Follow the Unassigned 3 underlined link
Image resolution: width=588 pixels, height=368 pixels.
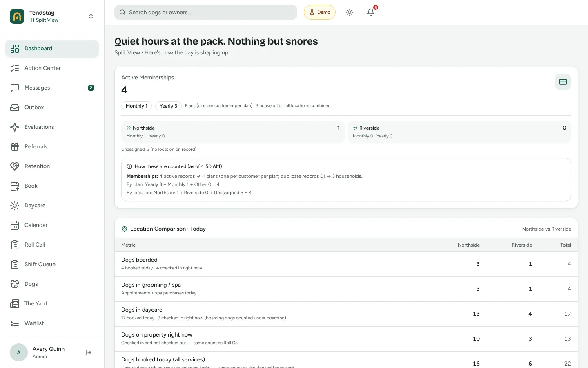229,193
